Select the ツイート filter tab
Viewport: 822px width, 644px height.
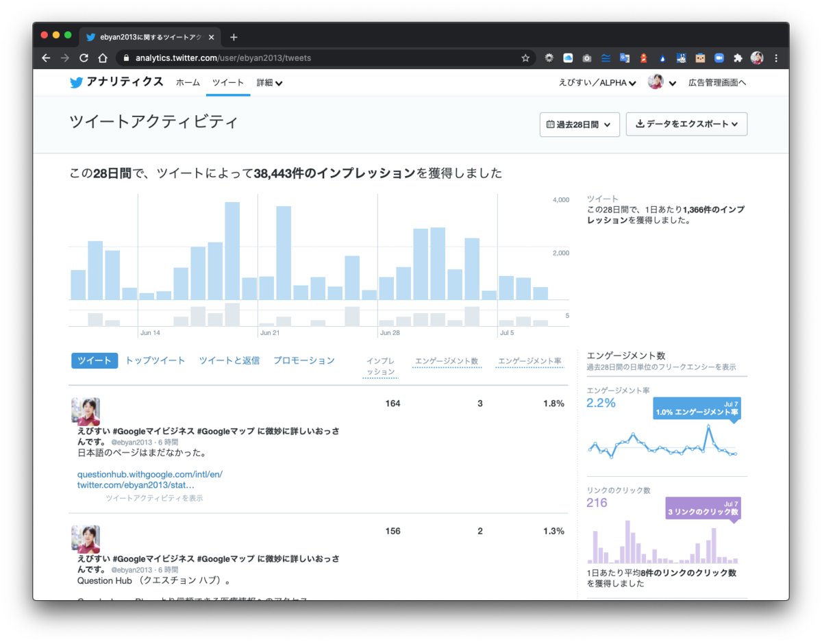(x=95, y=360)
